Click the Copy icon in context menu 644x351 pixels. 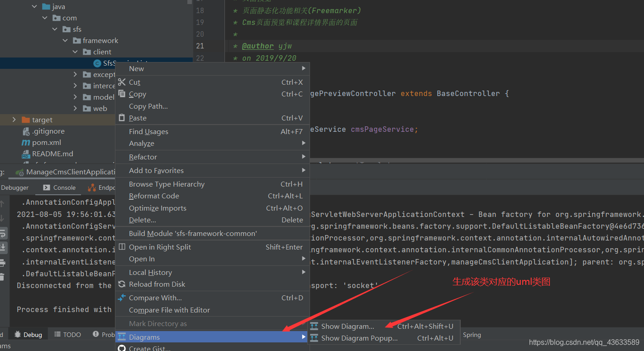[x=122, y=94]
